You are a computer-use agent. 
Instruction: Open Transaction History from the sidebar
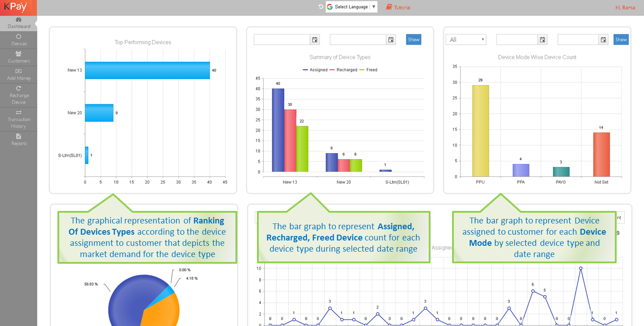click(18, 120)
